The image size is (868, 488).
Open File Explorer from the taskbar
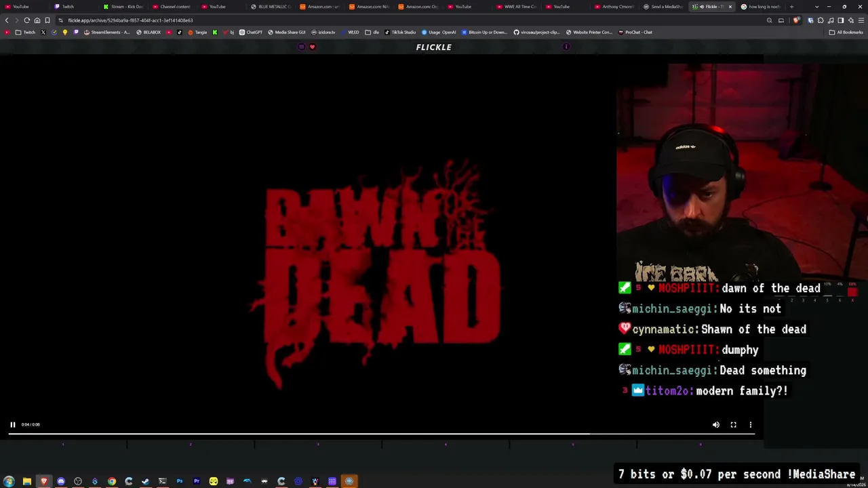point(27,481)
